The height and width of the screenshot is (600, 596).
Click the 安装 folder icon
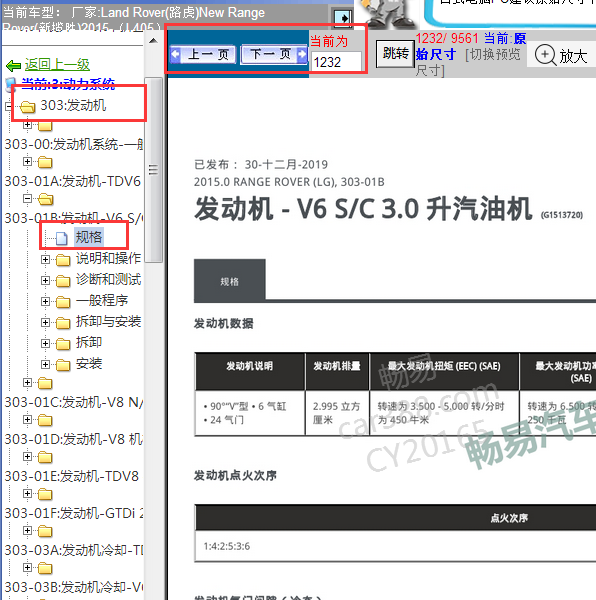(63, 365)
